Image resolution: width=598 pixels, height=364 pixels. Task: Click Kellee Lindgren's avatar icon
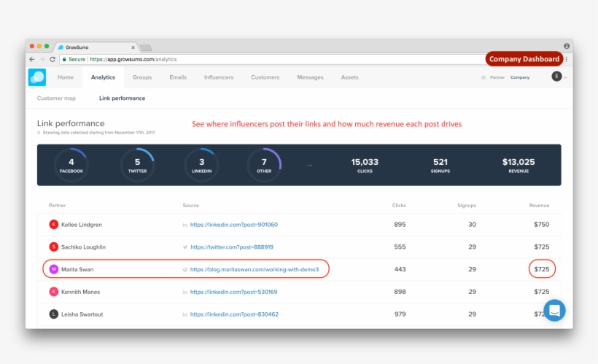[54, 225]
